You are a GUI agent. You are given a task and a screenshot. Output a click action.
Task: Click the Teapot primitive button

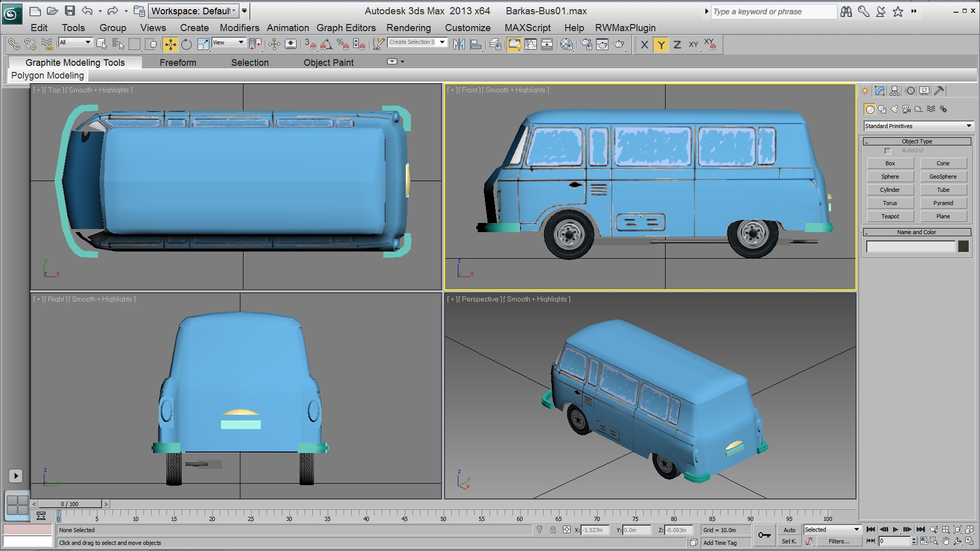(890, 216)
